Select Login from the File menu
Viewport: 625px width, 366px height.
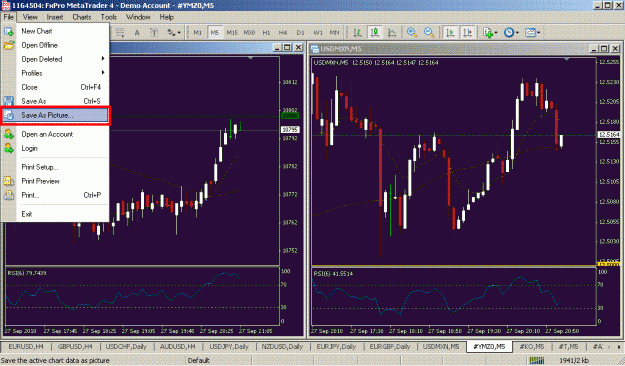coord(55,148)
